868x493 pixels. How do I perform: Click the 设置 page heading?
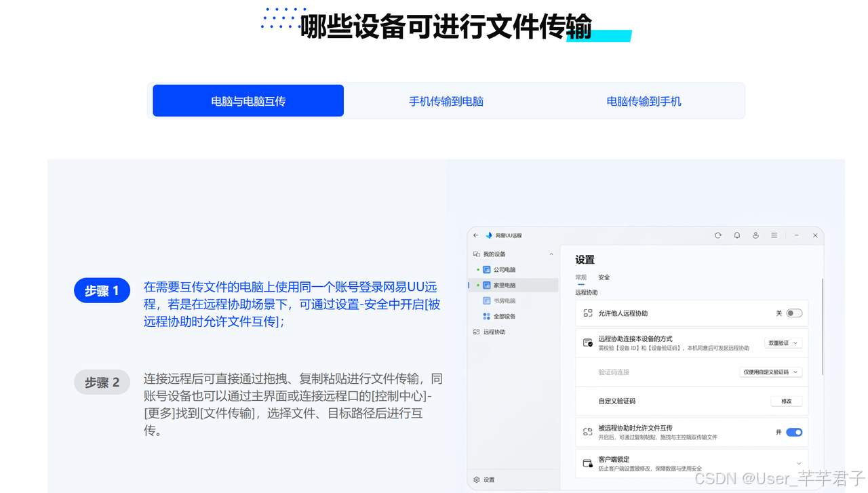coord(585,260)
